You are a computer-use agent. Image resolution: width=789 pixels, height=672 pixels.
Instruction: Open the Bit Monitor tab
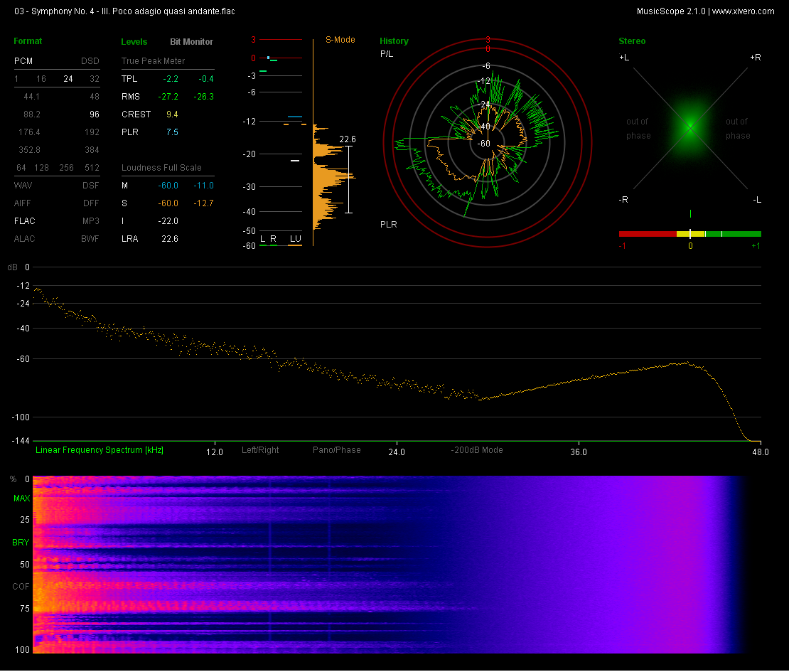point(191,42)
